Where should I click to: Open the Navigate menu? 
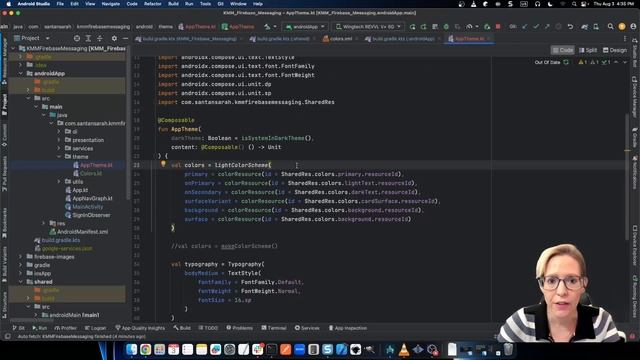tap(111, 4)
